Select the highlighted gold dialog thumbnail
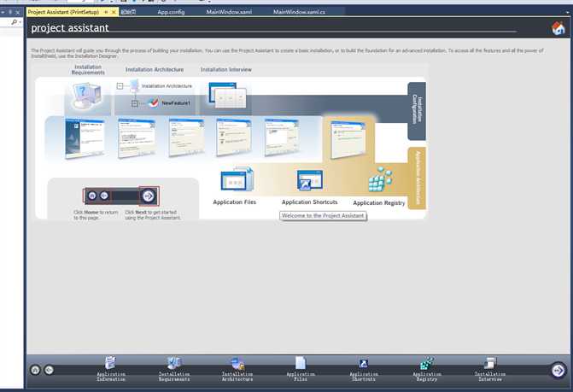 348,140
